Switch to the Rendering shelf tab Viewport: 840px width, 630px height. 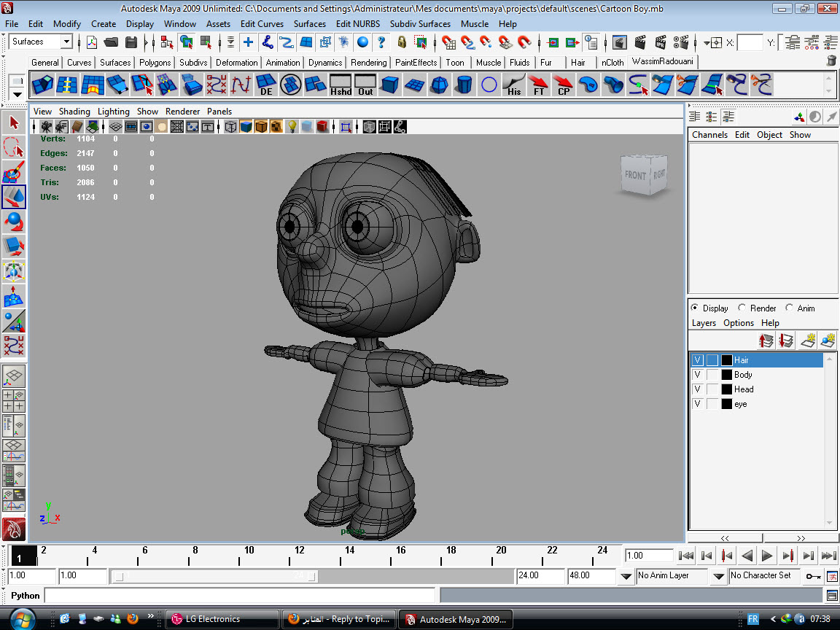[x=368, y=63]
